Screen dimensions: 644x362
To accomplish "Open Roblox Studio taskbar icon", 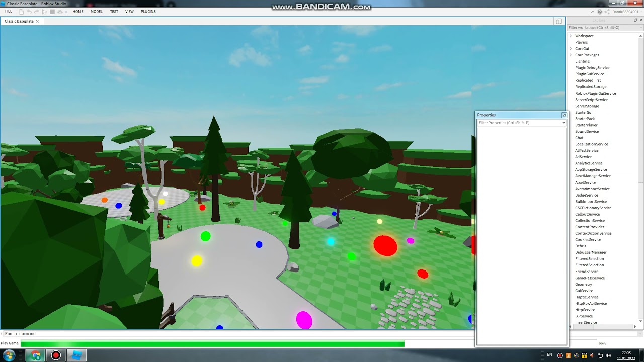I will pyautogui.click(x=76, y=355).
